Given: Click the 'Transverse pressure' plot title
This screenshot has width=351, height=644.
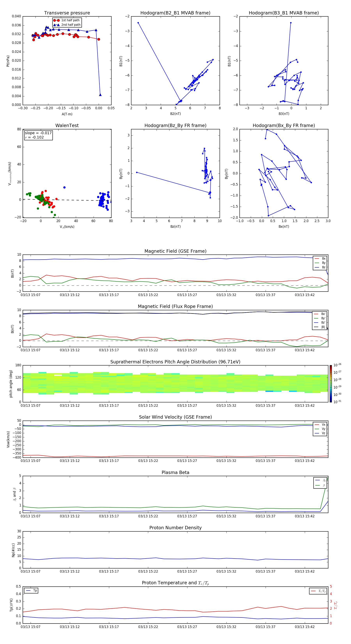Looking at the screenshot, I should (x=67, y=13).
